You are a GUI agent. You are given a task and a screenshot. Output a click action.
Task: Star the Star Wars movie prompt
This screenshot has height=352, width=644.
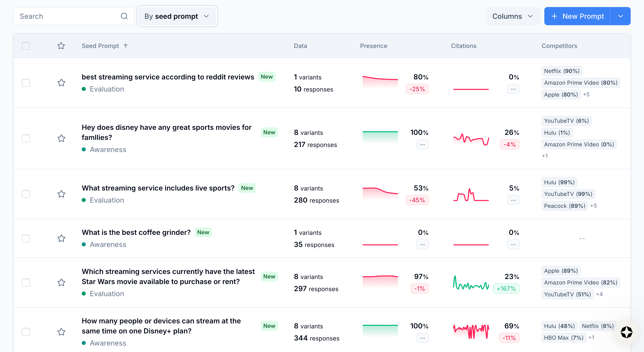coord(61,283)
